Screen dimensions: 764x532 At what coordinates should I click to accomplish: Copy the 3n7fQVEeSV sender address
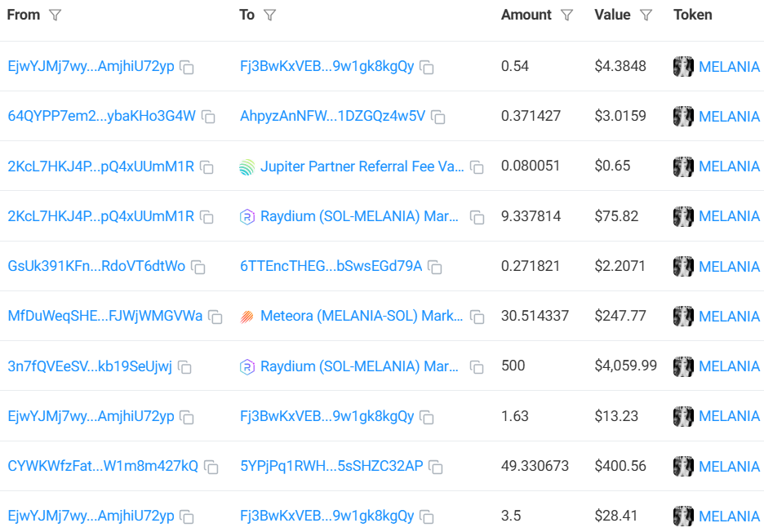[x=185, y=367]
